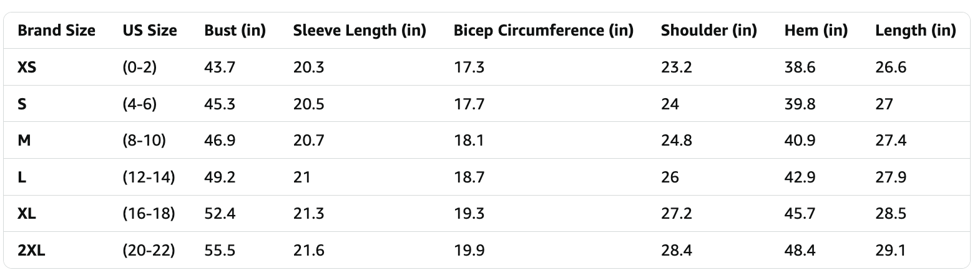Viewport: 980px width, 275px height.
Task: Select the 18.1 bicep circumference value
Action: click(469, 141)
